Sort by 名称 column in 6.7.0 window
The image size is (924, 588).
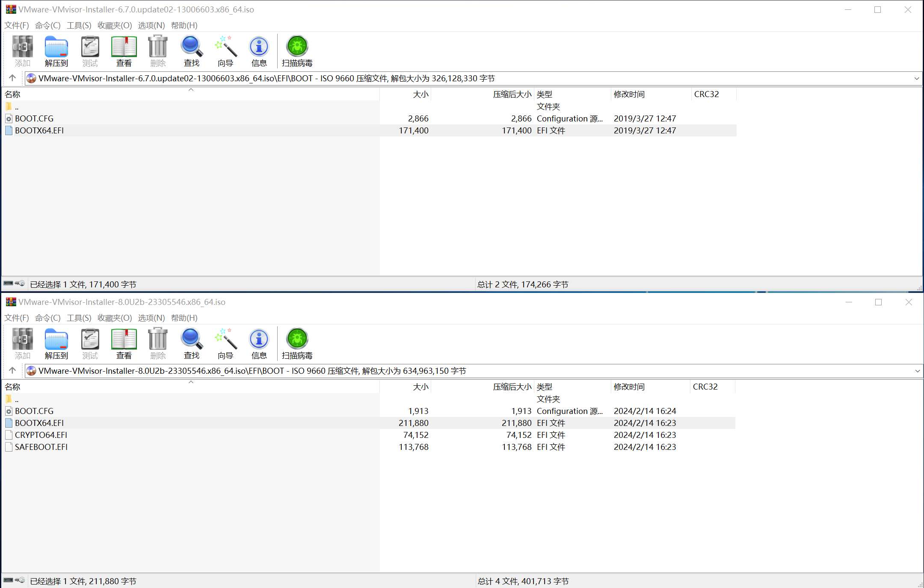tap(191, 94)
